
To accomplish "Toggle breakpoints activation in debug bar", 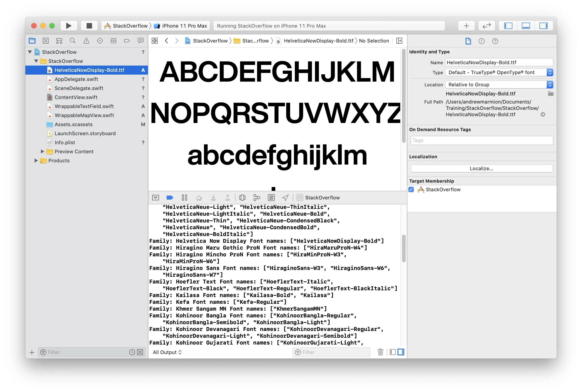I will coord(170,198).
